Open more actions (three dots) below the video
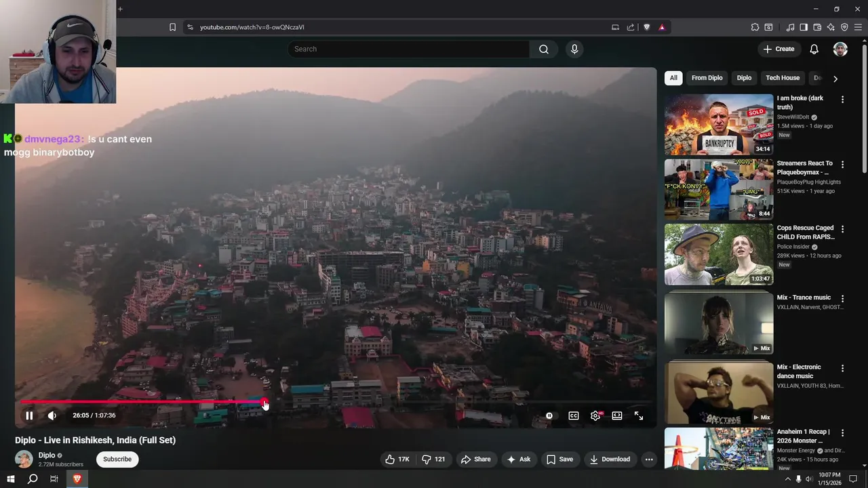This screenshot has width=868, height=488. [649, 459]
